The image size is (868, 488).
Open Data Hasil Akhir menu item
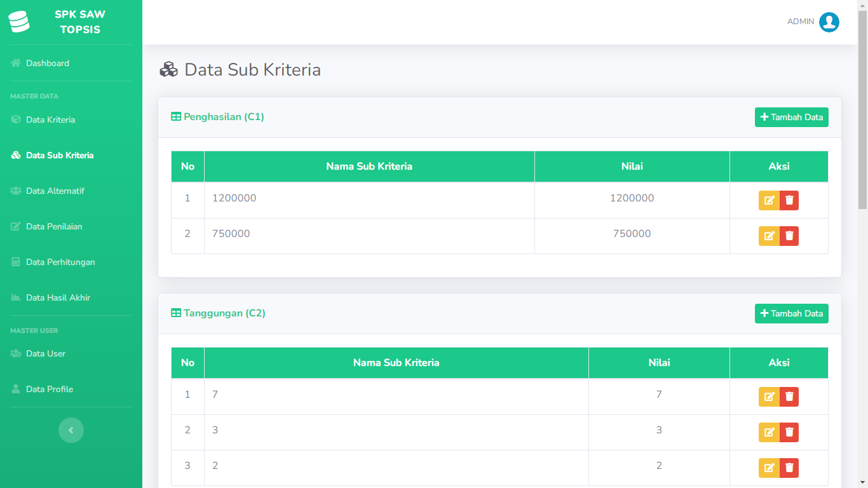[x=71, y=297]
